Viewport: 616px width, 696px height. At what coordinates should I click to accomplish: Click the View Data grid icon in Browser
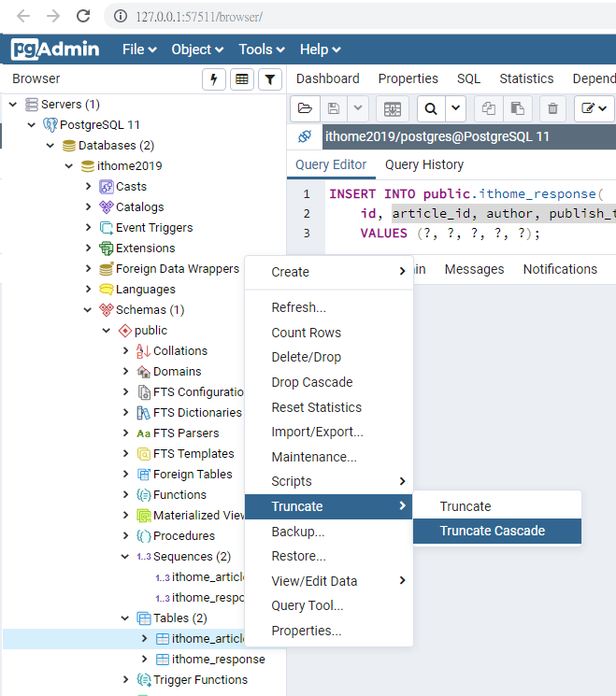click(241, 79)
